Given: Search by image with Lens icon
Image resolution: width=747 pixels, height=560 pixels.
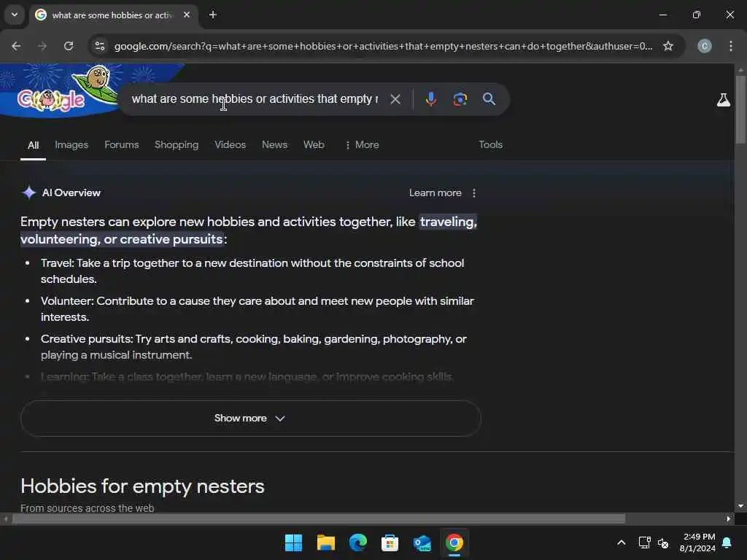Looking at the screenshot, I should coord(460,99).
